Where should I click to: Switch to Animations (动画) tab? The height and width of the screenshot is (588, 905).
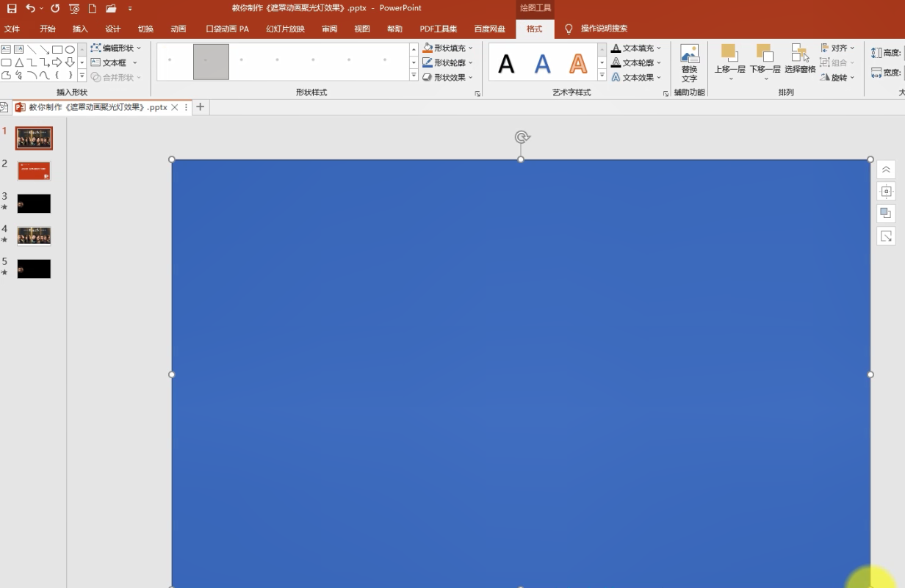click(178, 29)
